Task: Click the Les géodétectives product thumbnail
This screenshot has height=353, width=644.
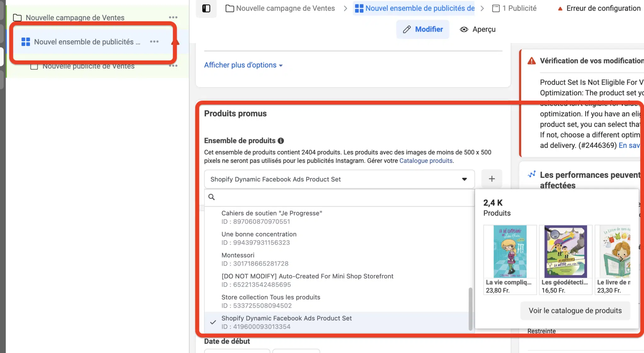Action: (565, 252)
